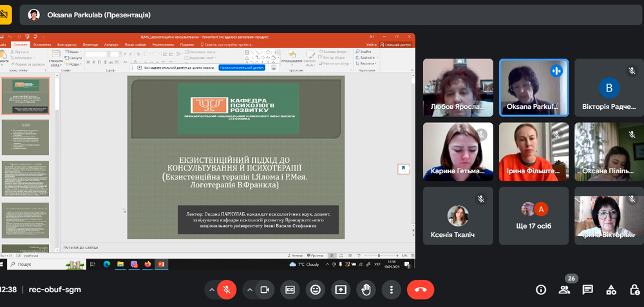Show the participants list with 26 people
This screenshot has width=644, height=307.
(564, 290)
